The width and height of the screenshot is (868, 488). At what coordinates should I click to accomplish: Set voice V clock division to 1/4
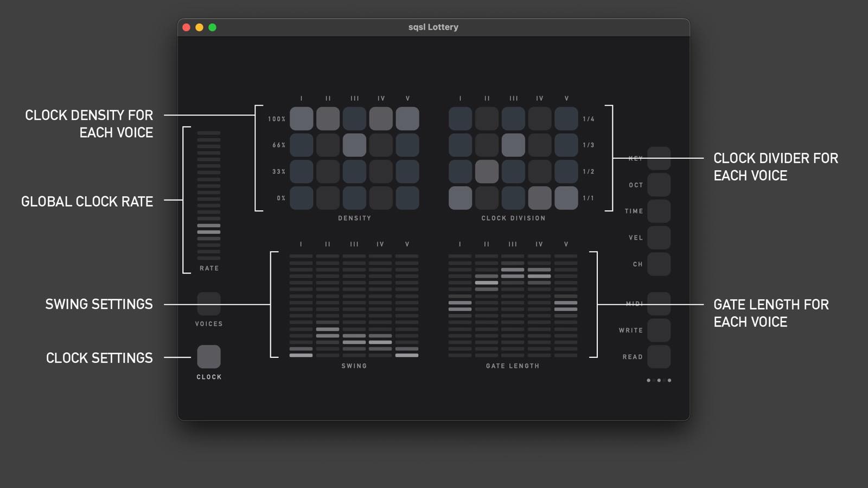(x=566, y=119)
